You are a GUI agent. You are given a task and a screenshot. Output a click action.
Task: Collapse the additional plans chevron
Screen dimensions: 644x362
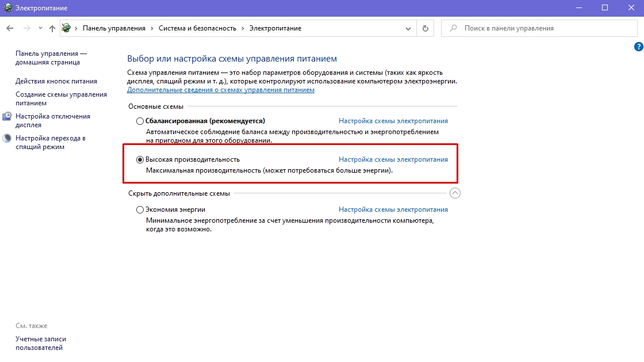coord(455,193)
